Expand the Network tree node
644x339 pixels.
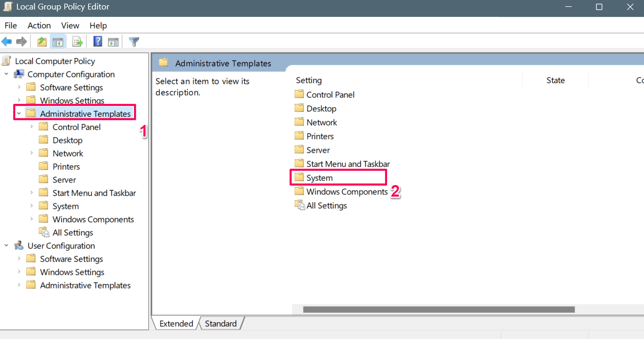(32, 153)
